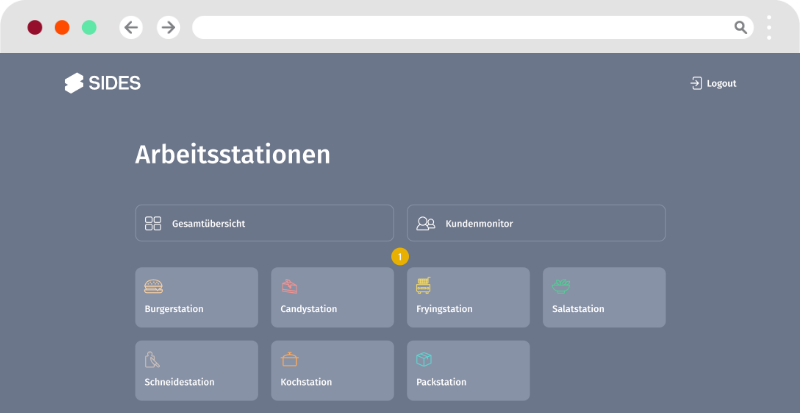Open the Kochstation card
The width and height of the screenshot is (800, 413).
coord(332,371)
